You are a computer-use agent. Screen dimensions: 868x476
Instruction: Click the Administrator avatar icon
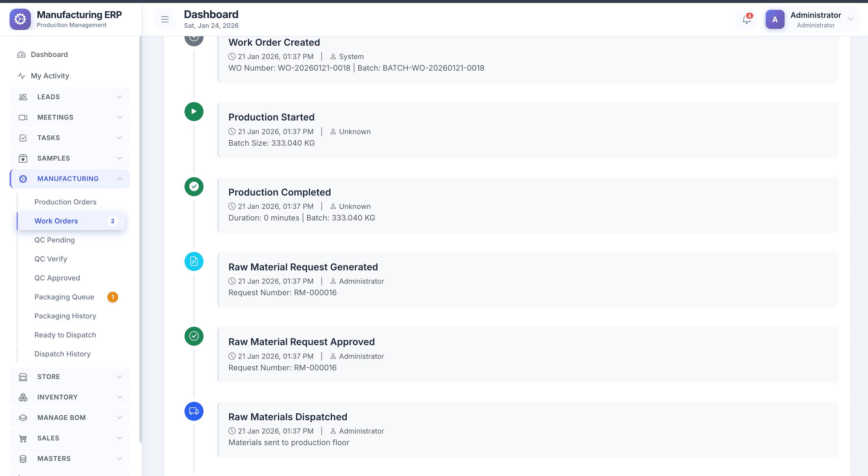(x=775, y=20)
